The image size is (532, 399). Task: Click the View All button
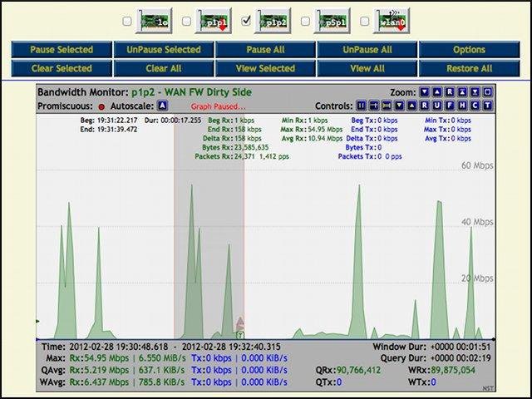367,68
